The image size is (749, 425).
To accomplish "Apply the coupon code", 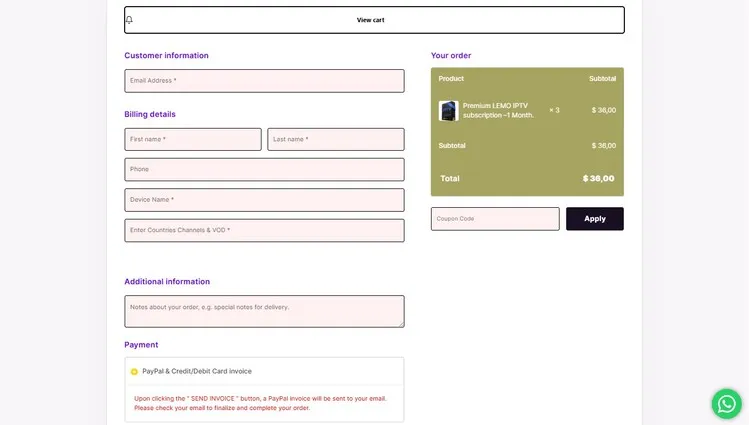I will (x=595, y=219).
